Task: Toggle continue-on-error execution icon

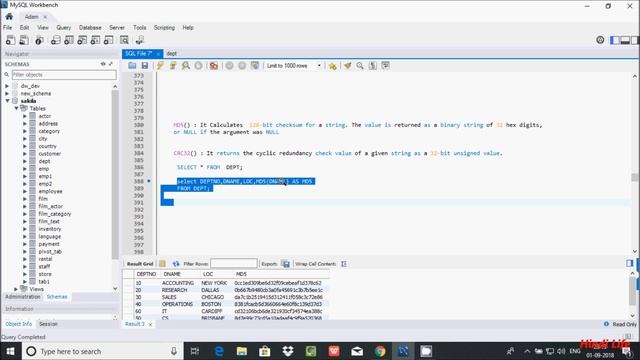Action: [x=213, y=66]
